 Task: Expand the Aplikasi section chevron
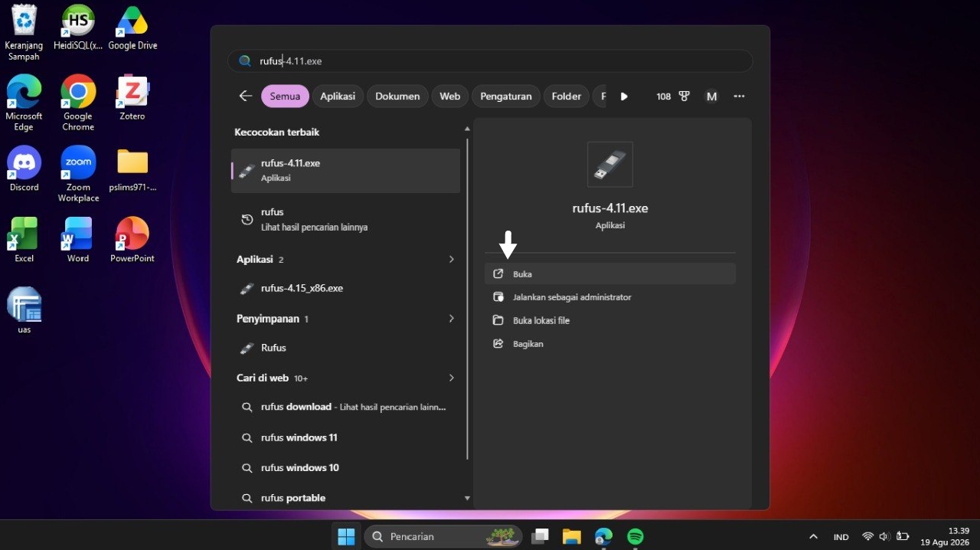pyautogui.click(x=452, y=260)
